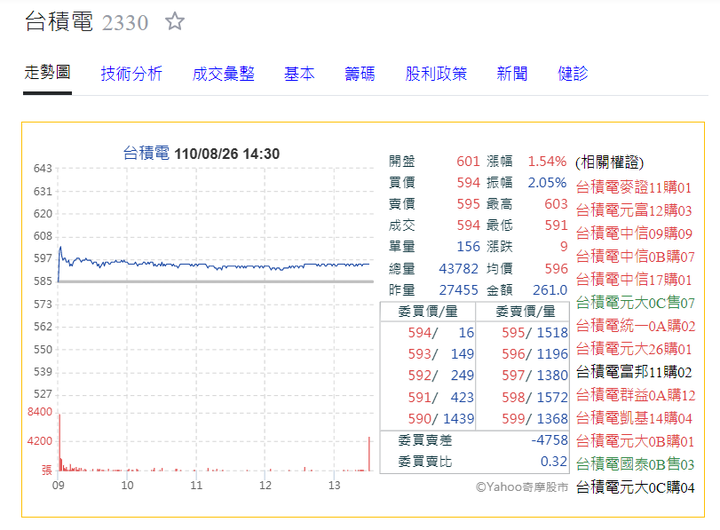Click the 委買賣比 value 0.32
This screenshot has width=720, height=530.
pyautogui.click(x=554, y=461)
